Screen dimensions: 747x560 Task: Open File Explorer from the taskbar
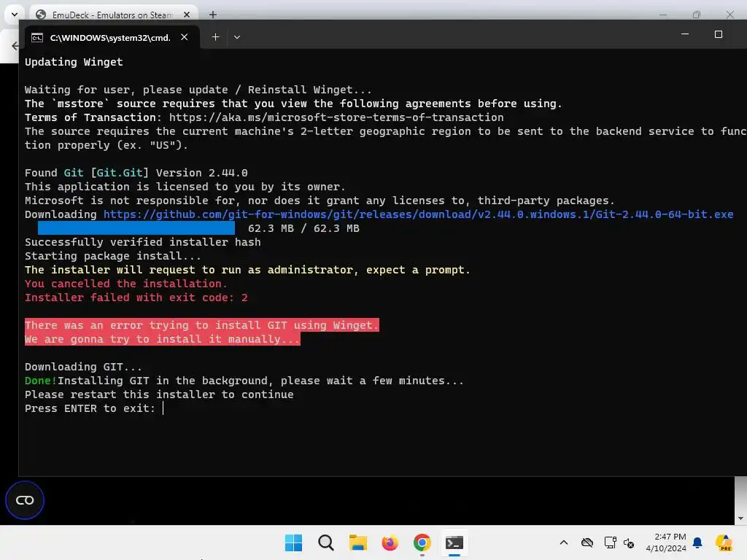point(357,542)
